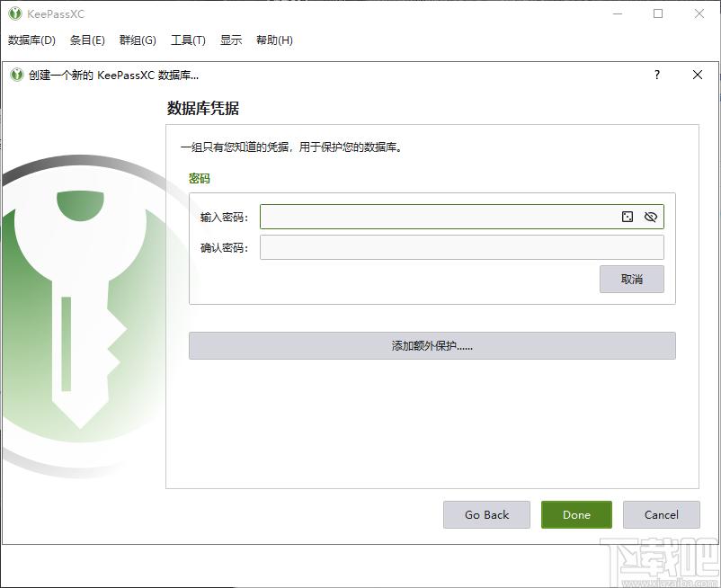The image size is (721, 588).
Task: Minimize the KeePassXC window
Action: coord(618,13)
